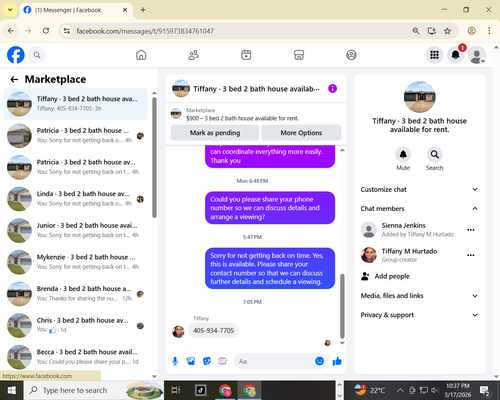500x400 pixels.
Task: Click message thread scrollbar
Action: click(342, 306)
